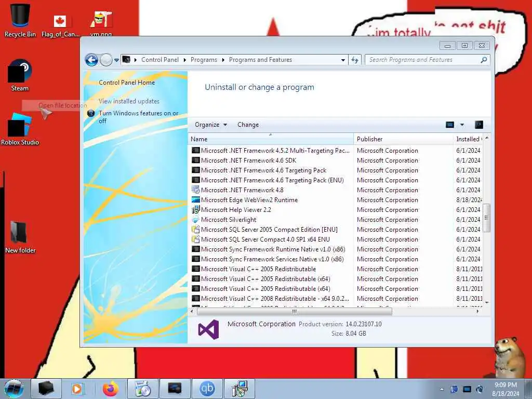Select Programs in breadcrumb path
This screenshot has width=532, height=399.
click(204, 60)
